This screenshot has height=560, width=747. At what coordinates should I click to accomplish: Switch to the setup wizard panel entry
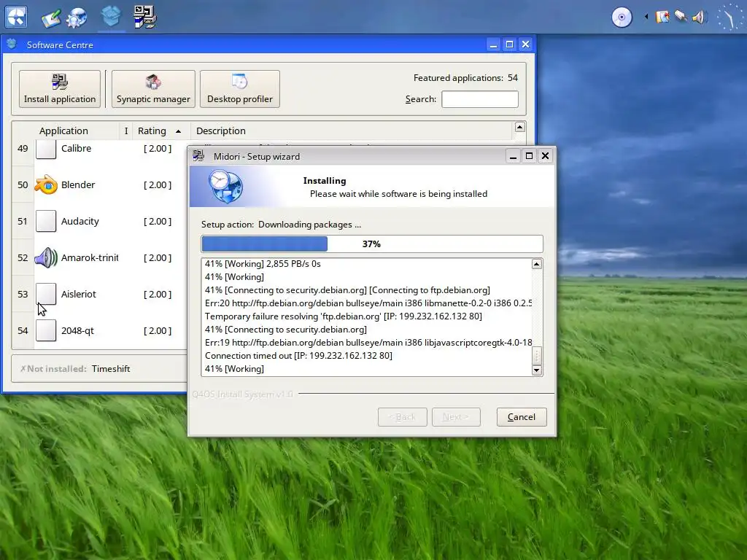[145, 17]
